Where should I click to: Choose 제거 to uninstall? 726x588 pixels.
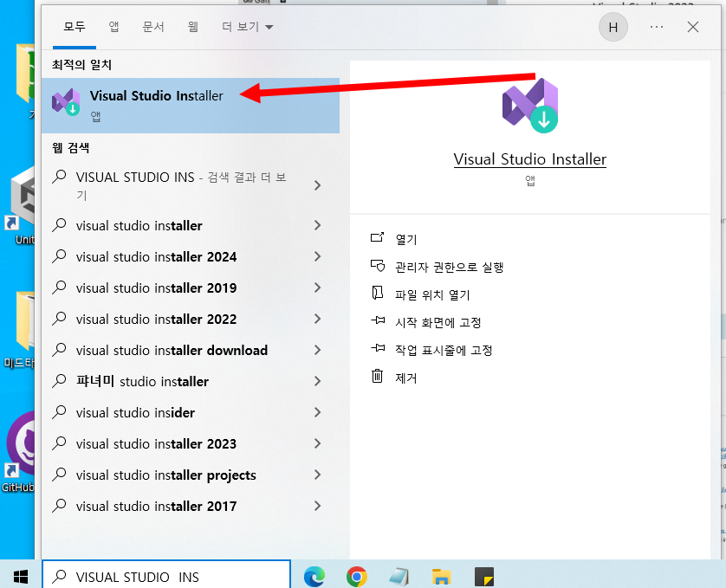click(x=406, y=378)
